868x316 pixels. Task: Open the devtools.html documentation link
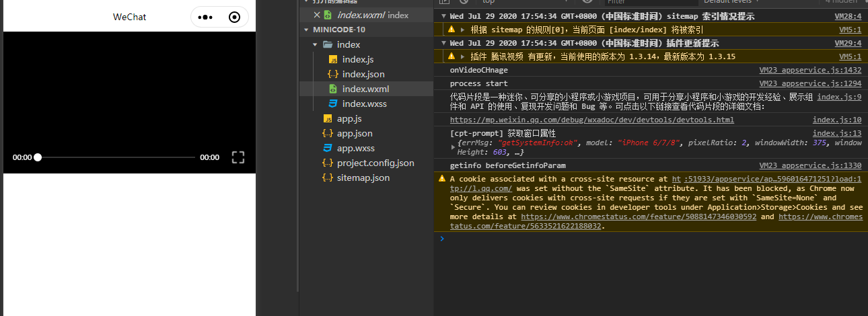point(592,120)
